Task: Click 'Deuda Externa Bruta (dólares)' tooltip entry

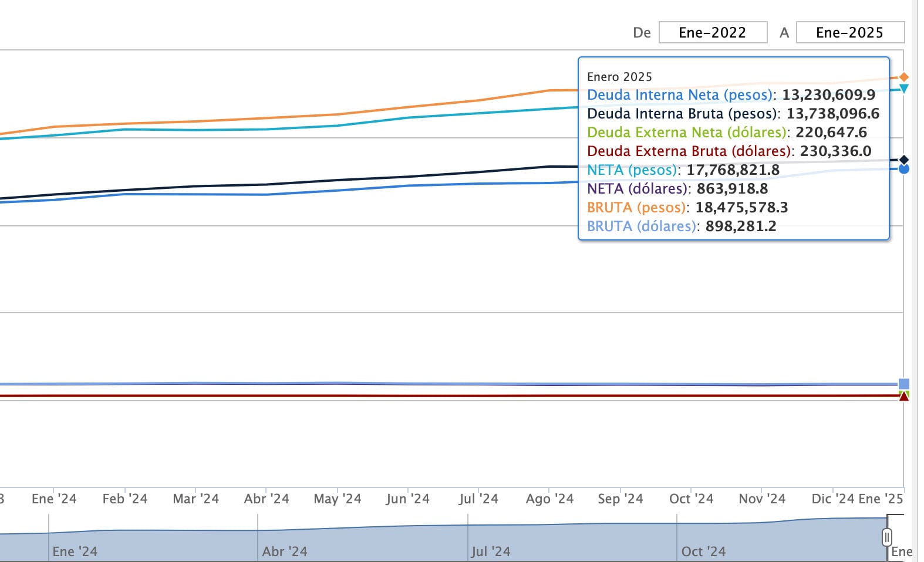Action: coord(689,151)
